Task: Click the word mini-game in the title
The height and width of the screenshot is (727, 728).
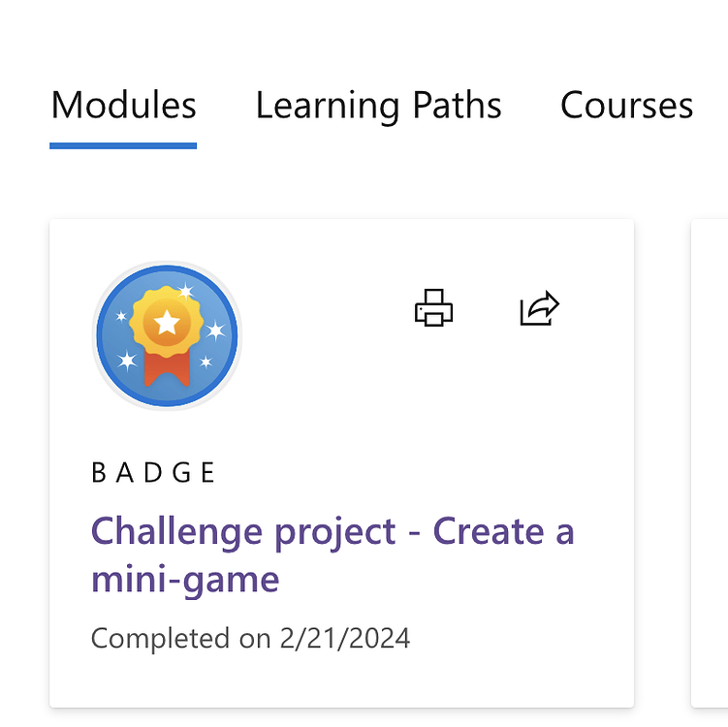Action: [185, 580]
